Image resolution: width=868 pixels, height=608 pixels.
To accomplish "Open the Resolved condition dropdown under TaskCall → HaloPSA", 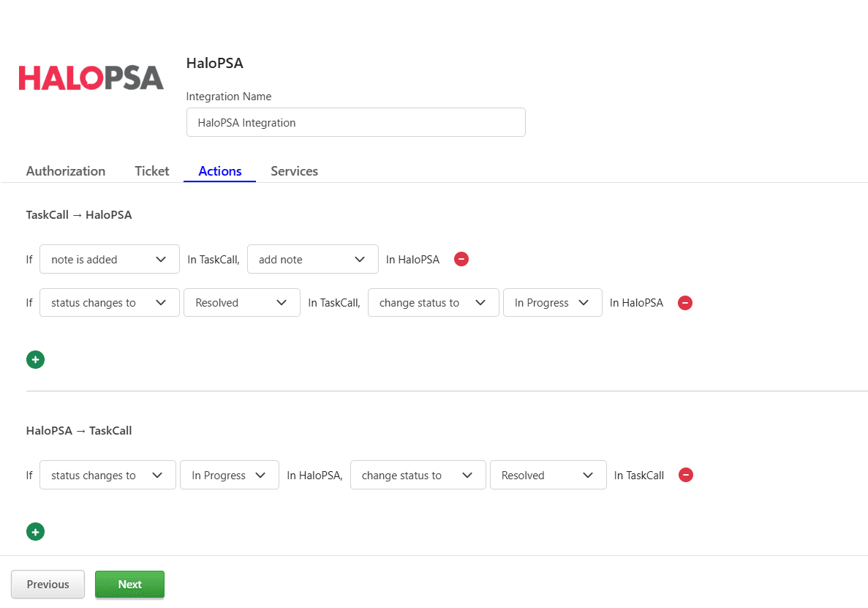I will pos(242,303).
